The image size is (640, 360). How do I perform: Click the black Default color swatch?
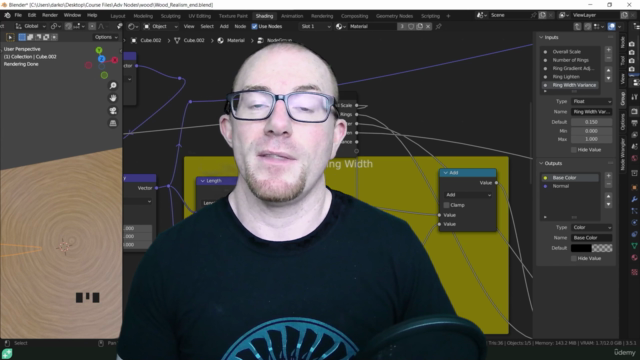[581, 248]
